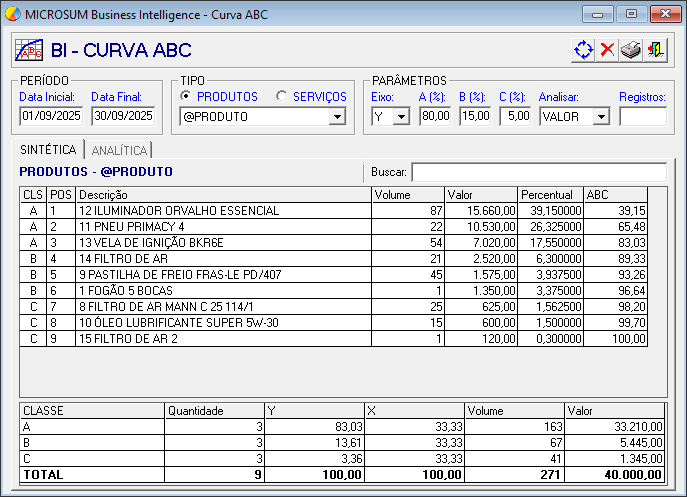The height and width of the screenshot is (497, 687).
Task: Select row 12 ILUMINADOR ORVALHO ESSENCIAL
Action: click(334, 211)
